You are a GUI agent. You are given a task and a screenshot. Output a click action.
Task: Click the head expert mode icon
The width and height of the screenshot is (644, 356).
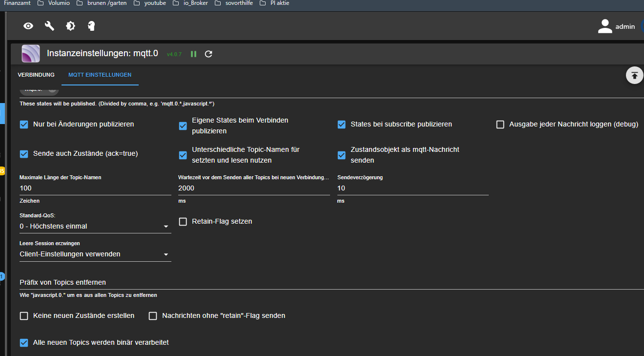91,26
